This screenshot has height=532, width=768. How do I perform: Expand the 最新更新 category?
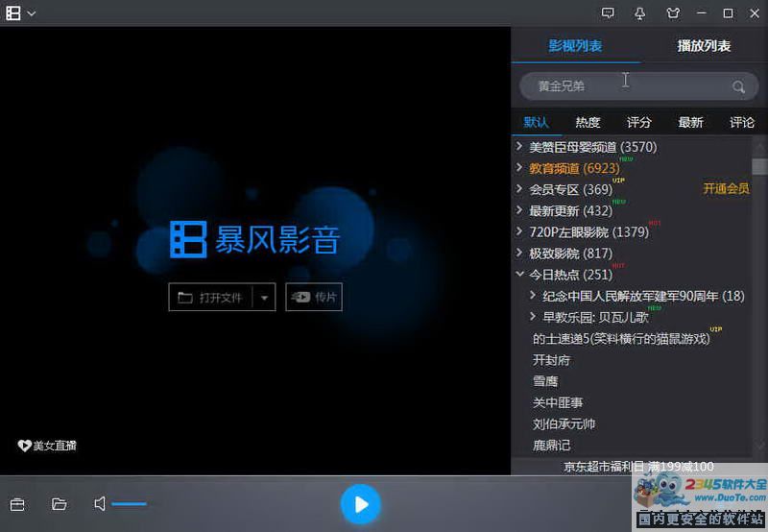click(x=519, y=209)
